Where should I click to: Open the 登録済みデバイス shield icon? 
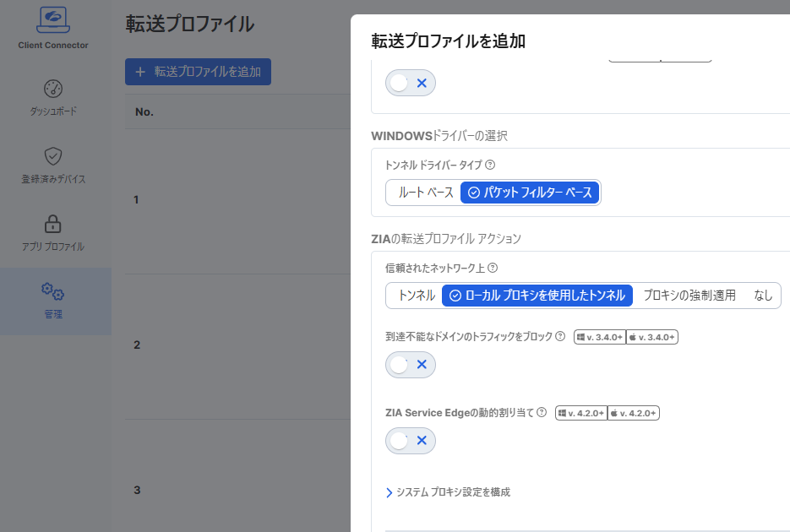coord(53,156)
